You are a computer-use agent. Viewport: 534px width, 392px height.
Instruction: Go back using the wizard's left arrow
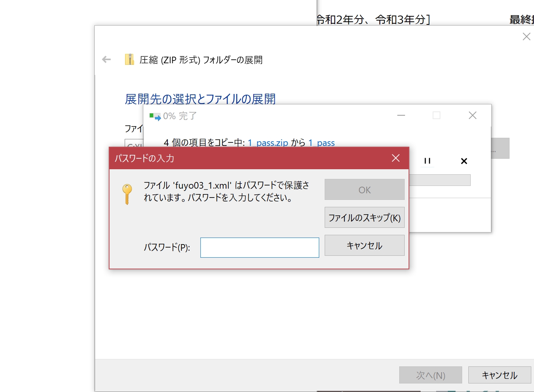click(106, 59)
